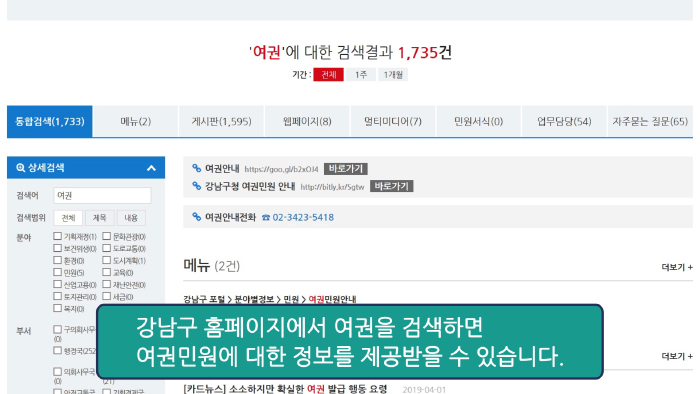Check the 토지관리(0) checkbox
The width and height of the screenshot is (700, 394).
58,296
